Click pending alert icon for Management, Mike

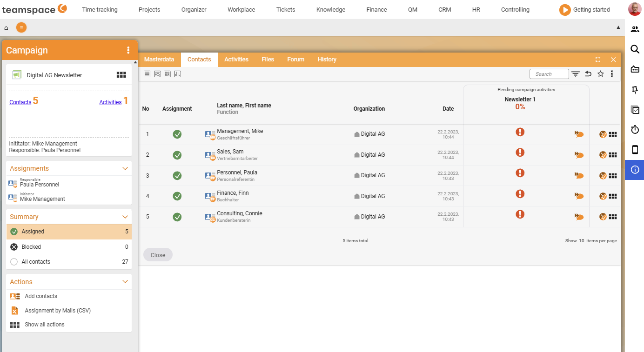(x=520, y=132)
